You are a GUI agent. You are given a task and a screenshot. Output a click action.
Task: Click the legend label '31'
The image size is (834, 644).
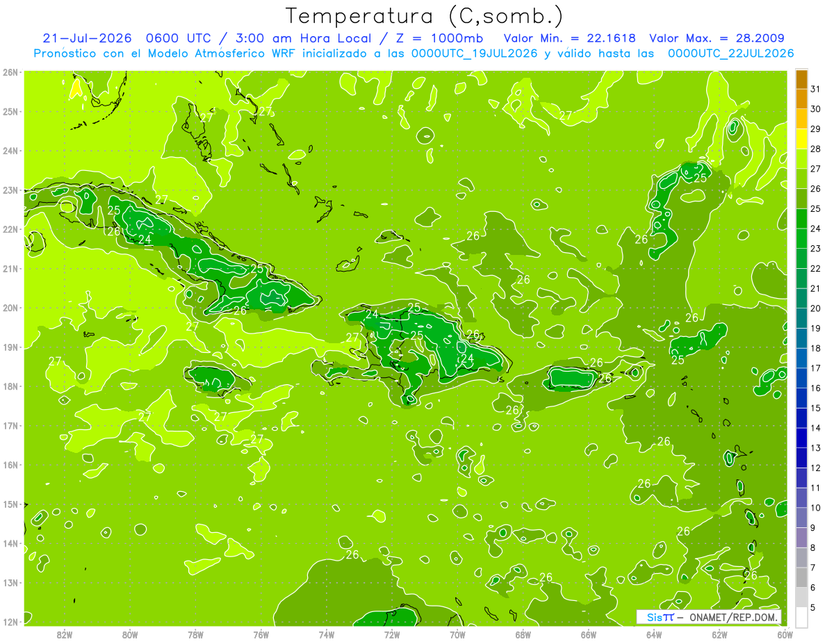click(x=816, y=89)
